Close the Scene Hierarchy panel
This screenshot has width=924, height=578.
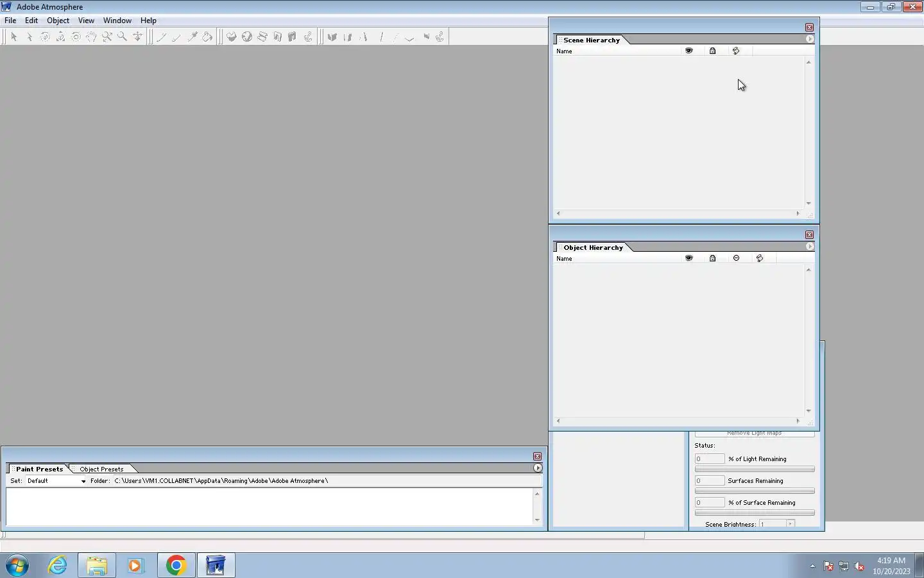(x=809, y=27)
